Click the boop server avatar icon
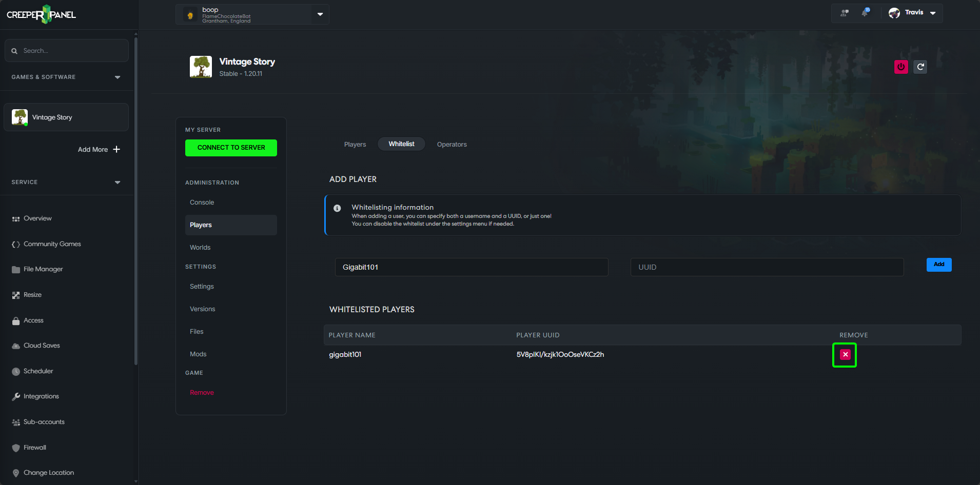Screen dimensions: 980x485 coord(190,15)
